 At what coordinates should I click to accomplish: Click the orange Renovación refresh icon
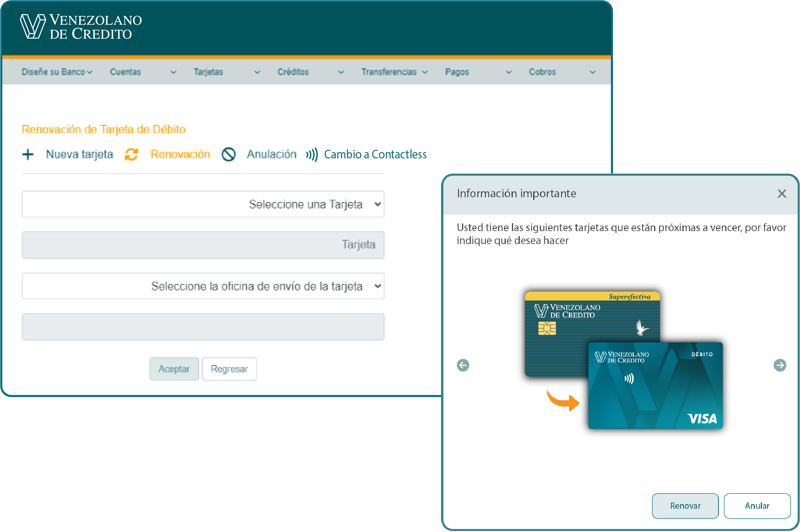point(131,155)
